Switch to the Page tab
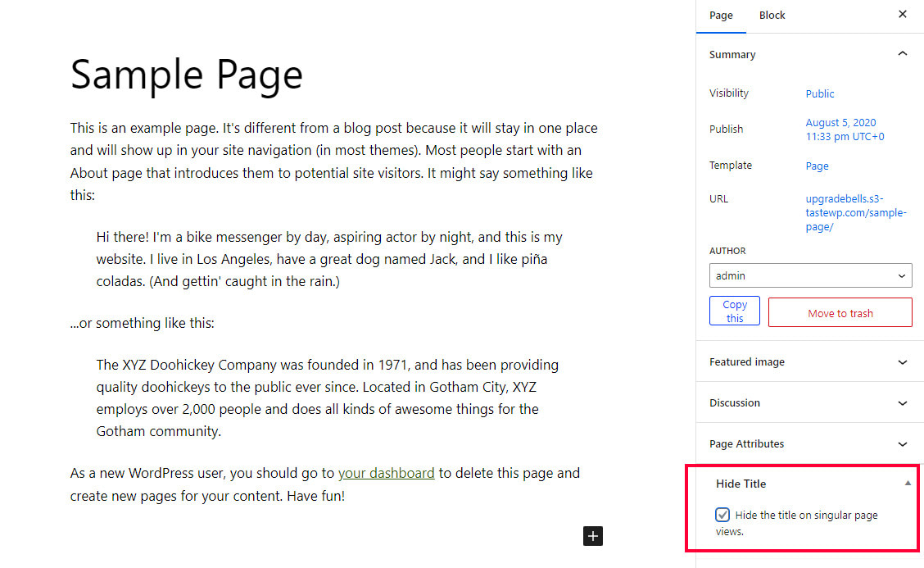 pyautogui.click(x=721, y=16)
